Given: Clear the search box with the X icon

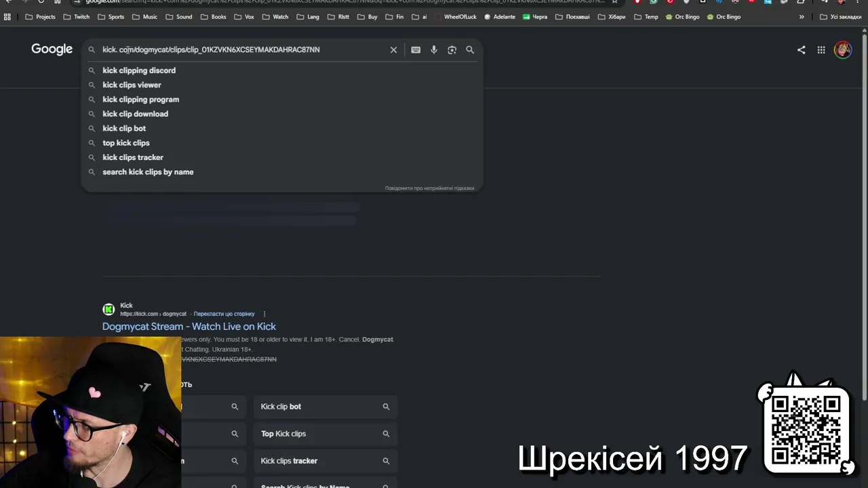Looking at the screenshot, I should pyautogui.click(x=393, y=49).
